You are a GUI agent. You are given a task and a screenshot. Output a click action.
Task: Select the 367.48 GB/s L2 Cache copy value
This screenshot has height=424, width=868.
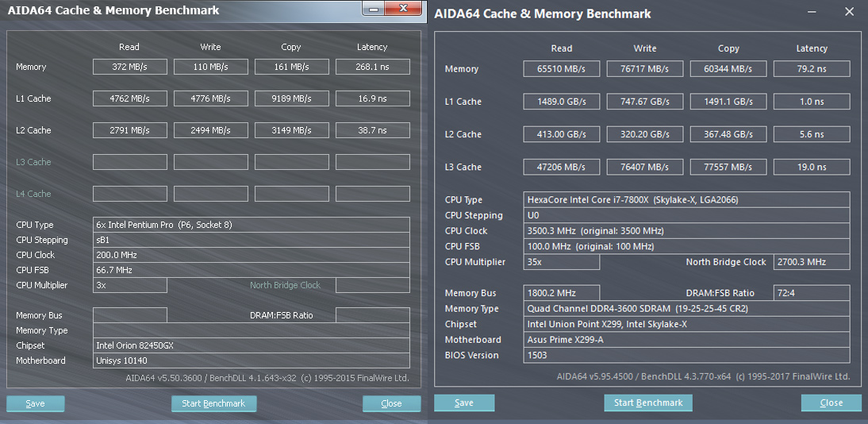728,134
